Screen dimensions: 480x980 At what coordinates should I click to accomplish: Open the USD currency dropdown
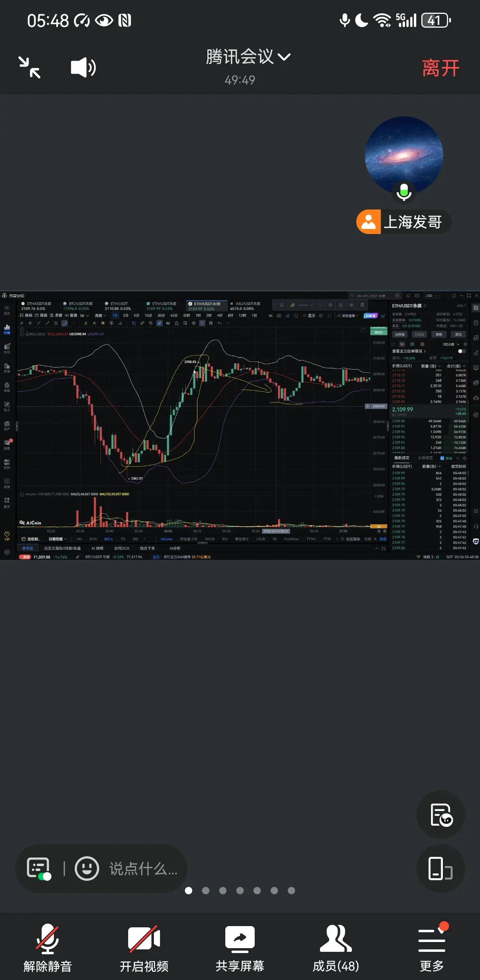click(431, 296)
